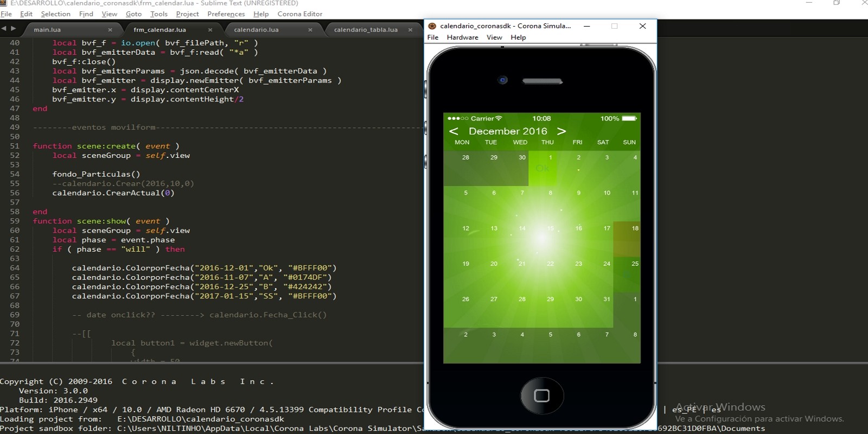The image size is (868, 434).
Task: Click tab scroll left arrow
Action: click(x=4, y=29)
